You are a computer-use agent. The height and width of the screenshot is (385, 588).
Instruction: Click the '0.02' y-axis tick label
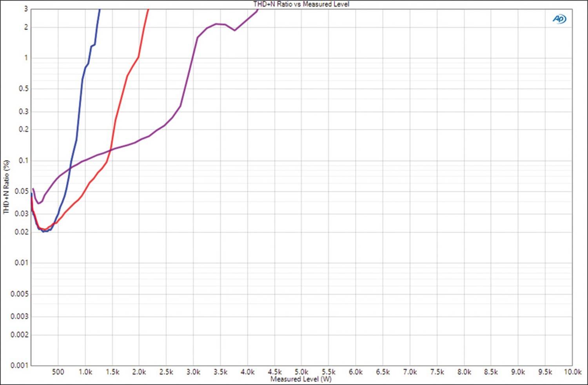(x=22, y=232)
